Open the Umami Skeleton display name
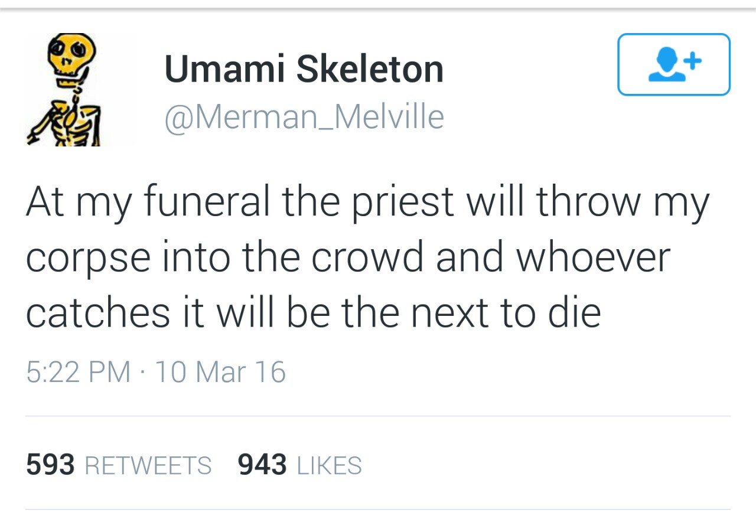This screenshot has width=756, height=532. 304,68
